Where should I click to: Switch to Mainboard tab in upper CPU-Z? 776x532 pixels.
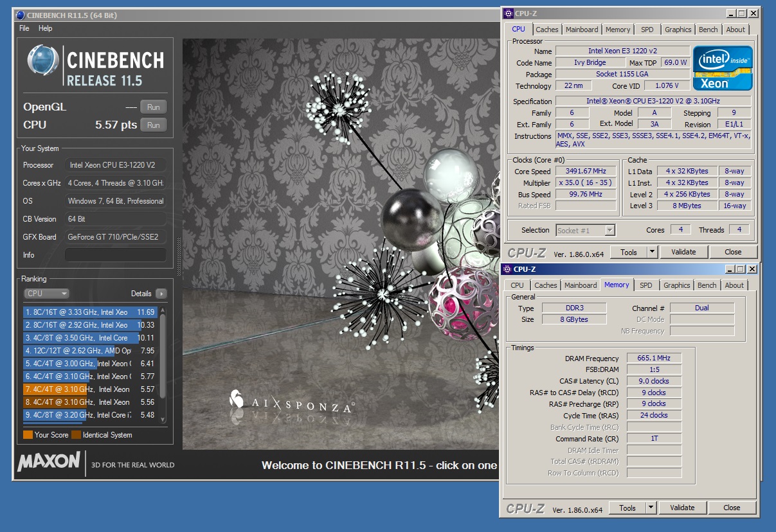[x=582, y=30]
